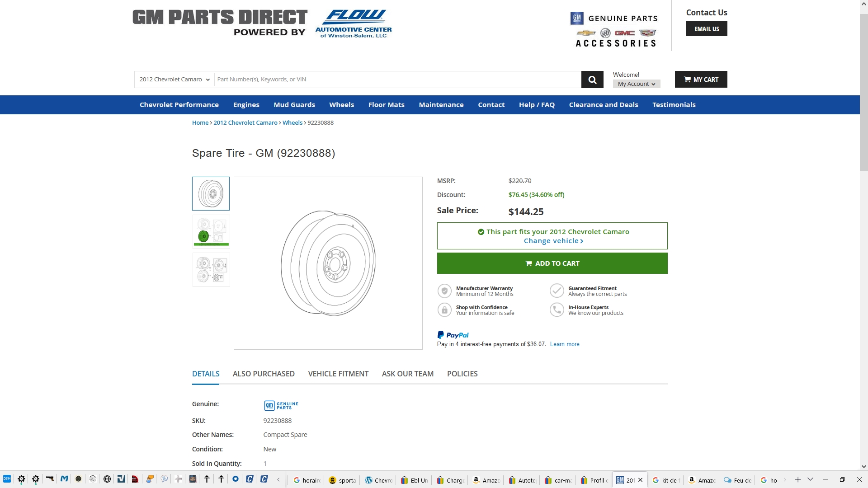Screen dimensions: 868x488
Task: Click the Manufacturer Warranty shield icon
Action: pyautogui.click(x=444, y=291)
